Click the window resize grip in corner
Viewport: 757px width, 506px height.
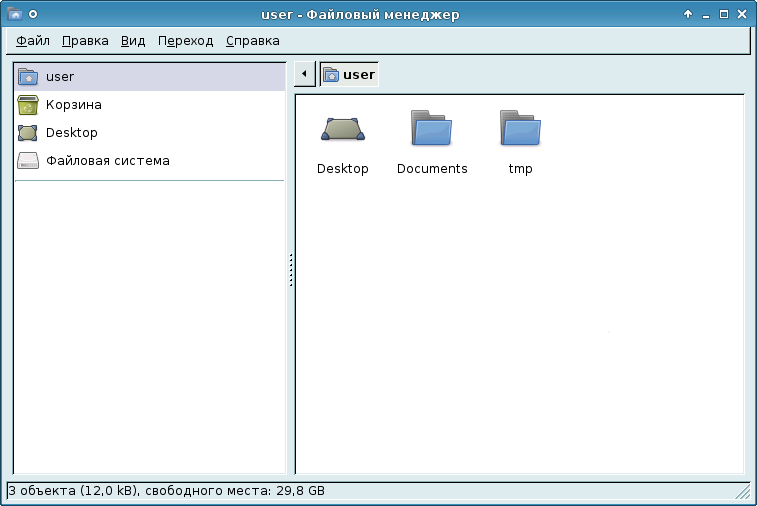[742, 491]
